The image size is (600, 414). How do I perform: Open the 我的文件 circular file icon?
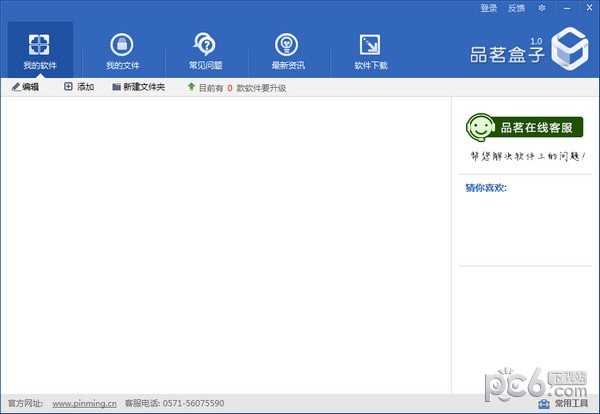pos(122,44)
